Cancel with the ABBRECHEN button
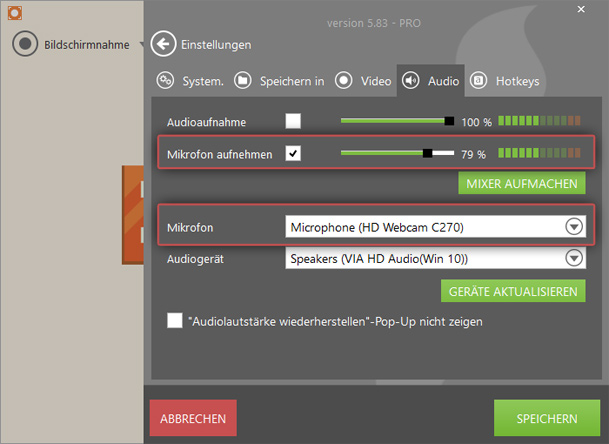Screen dimensions: 609x444 click(x=193, y=418)
